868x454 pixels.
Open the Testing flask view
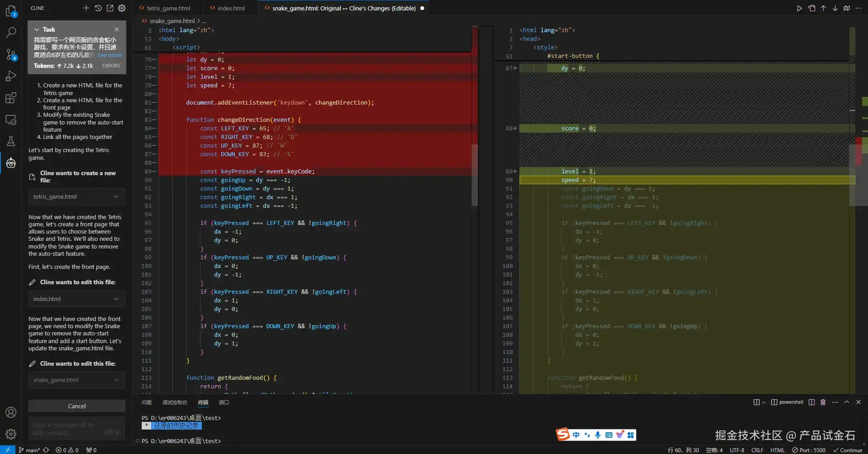tap(11, 141)
